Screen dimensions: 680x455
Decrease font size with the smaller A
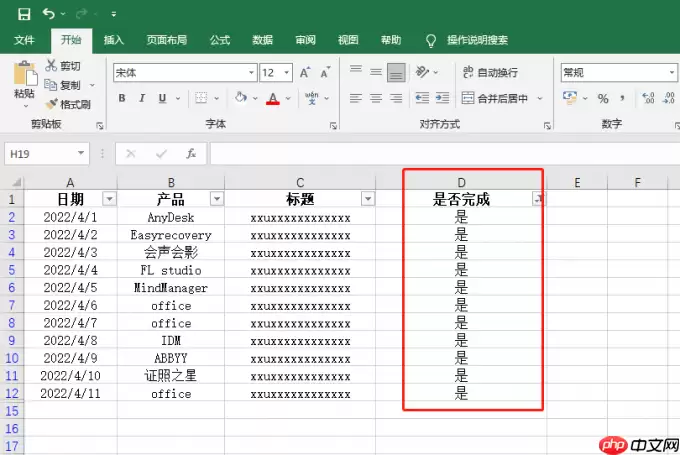pyautogui.click(x=325, y=72)
